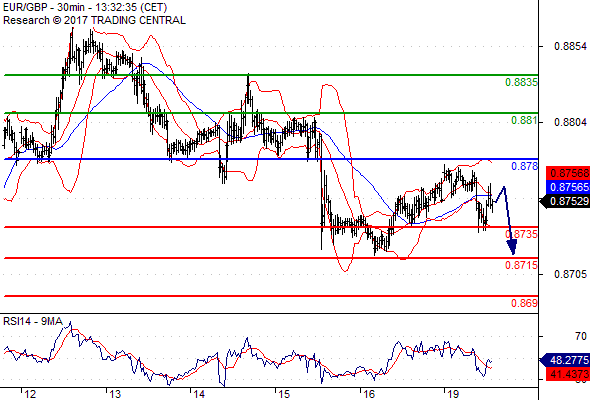590x400 pixels.
Task: Click the red 0.869 support label
Action: click(524, 303)
